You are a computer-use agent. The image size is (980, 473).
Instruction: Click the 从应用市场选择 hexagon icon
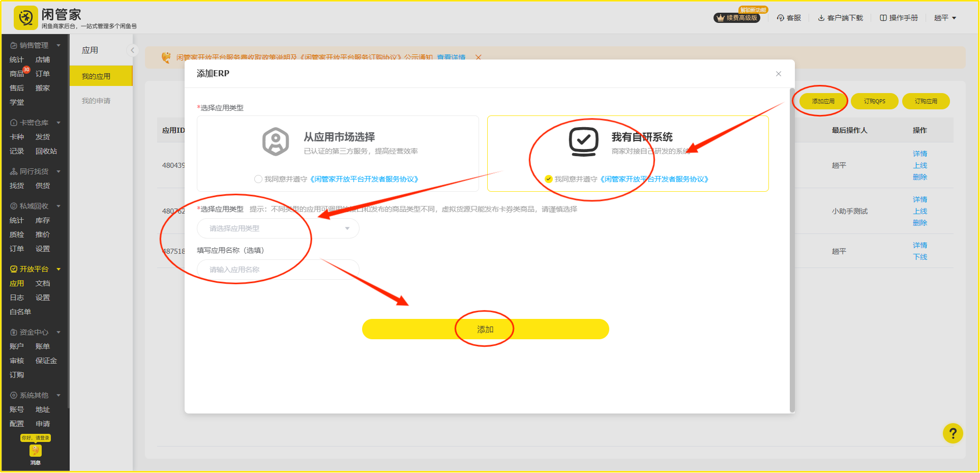pyautogui.click(x=276, y=141)
